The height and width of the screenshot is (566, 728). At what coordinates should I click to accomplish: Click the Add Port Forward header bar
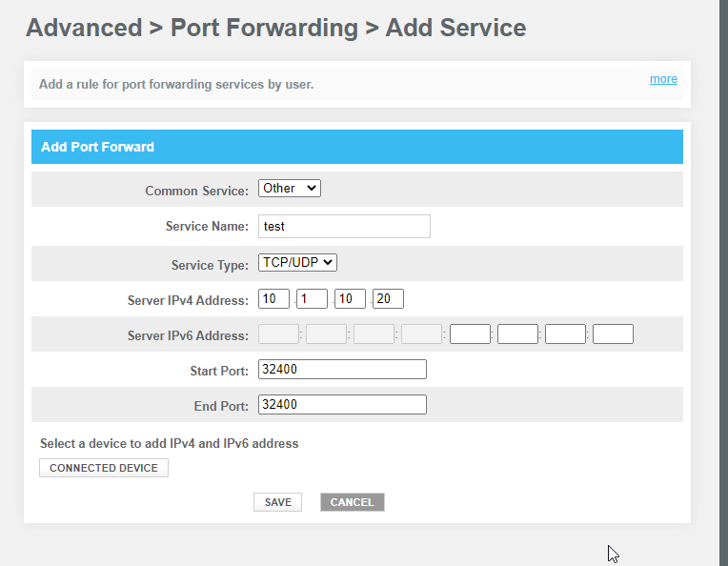pos(357,147)
